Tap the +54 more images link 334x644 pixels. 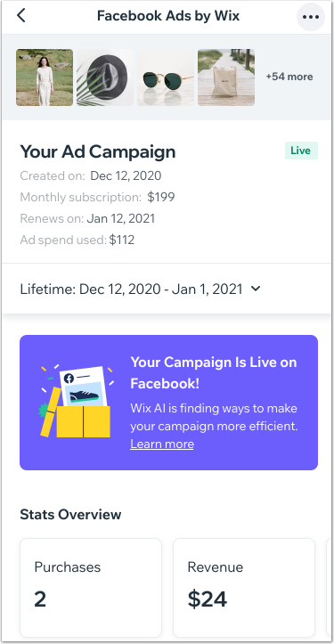289,77
